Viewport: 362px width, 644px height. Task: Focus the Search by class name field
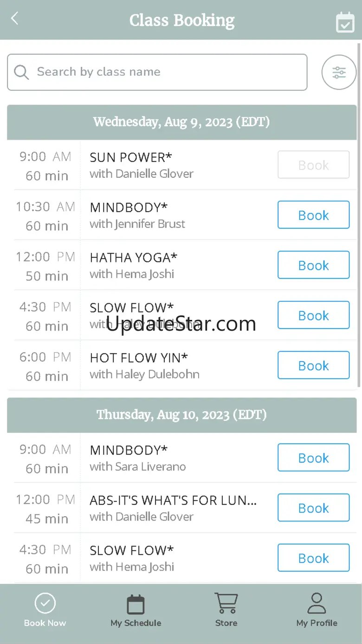point(167,72)
